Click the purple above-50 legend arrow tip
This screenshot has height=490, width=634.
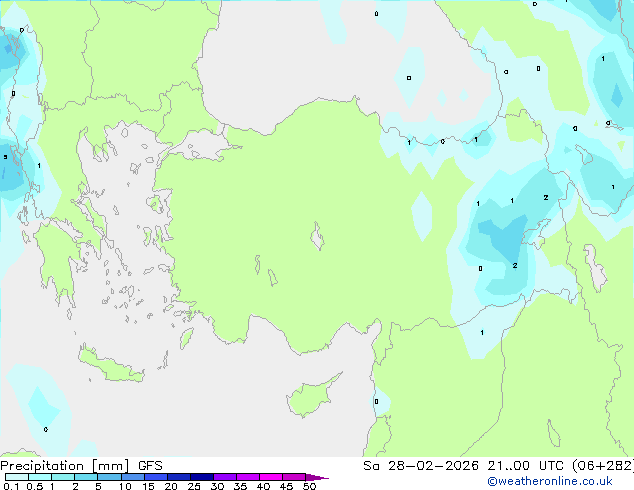pyautogui.click(x=317, y=477)
